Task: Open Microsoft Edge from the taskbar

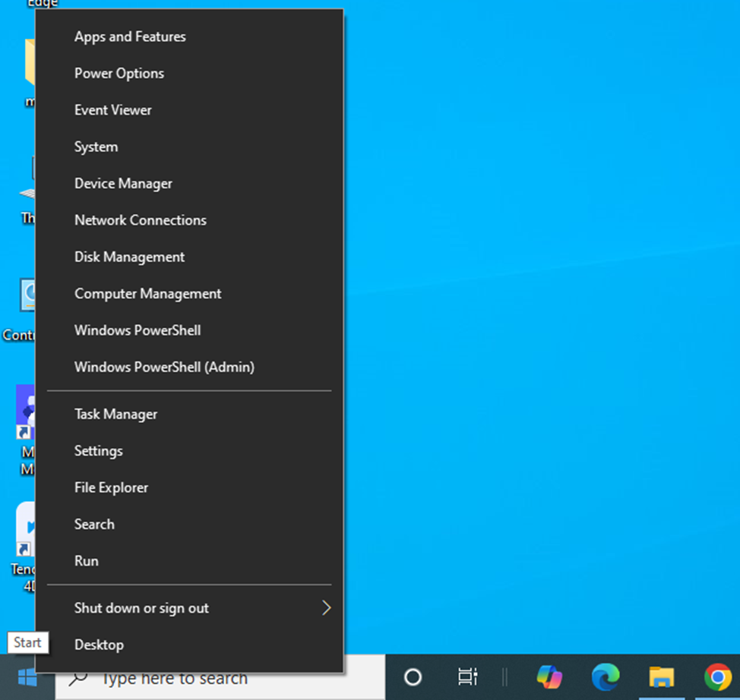Action: pos(606,676)
